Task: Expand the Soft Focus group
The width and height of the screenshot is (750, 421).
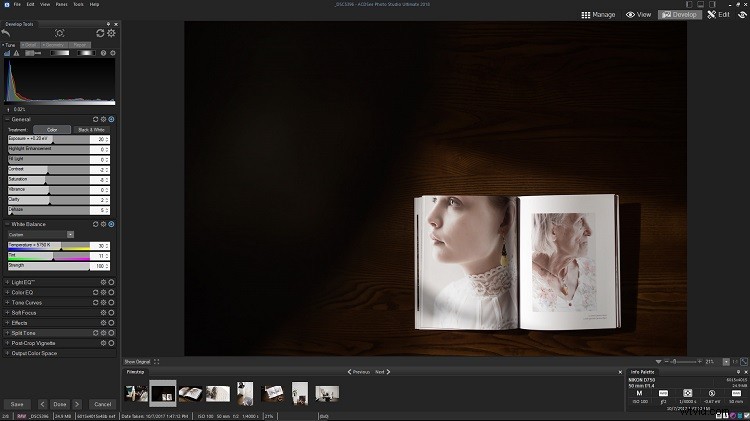Action: pos(7,312)
